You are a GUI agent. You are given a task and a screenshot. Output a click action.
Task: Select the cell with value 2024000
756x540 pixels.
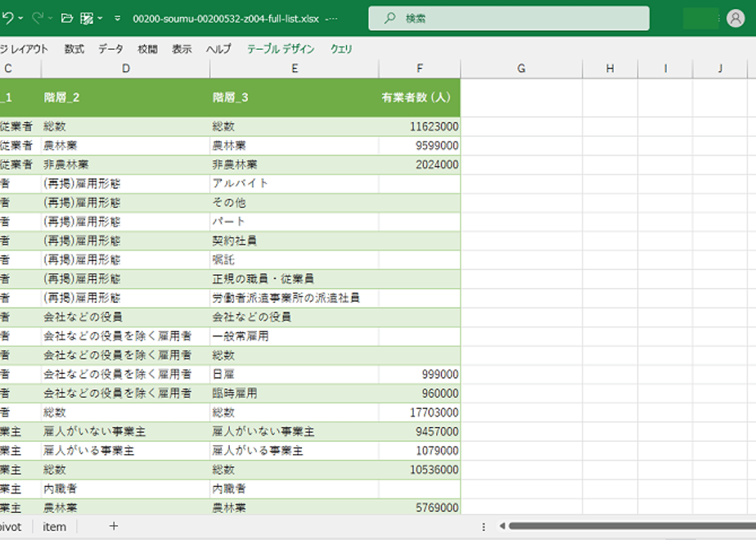pyautogui.click(x=420, y=164)
